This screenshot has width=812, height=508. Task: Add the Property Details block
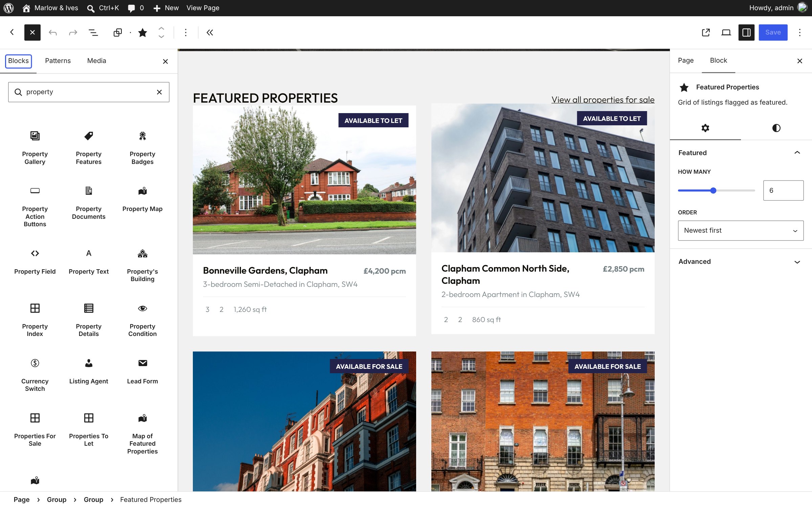(x=89, y=320)
